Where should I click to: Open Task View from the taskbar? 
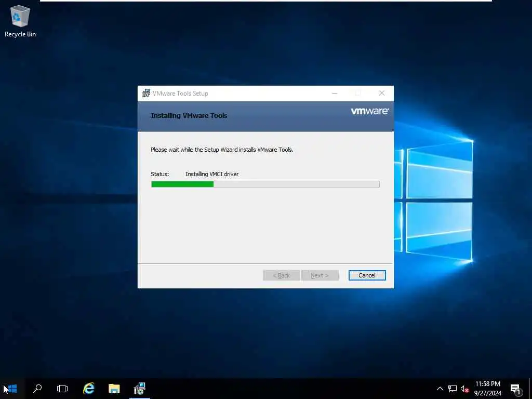click(62, 389)
